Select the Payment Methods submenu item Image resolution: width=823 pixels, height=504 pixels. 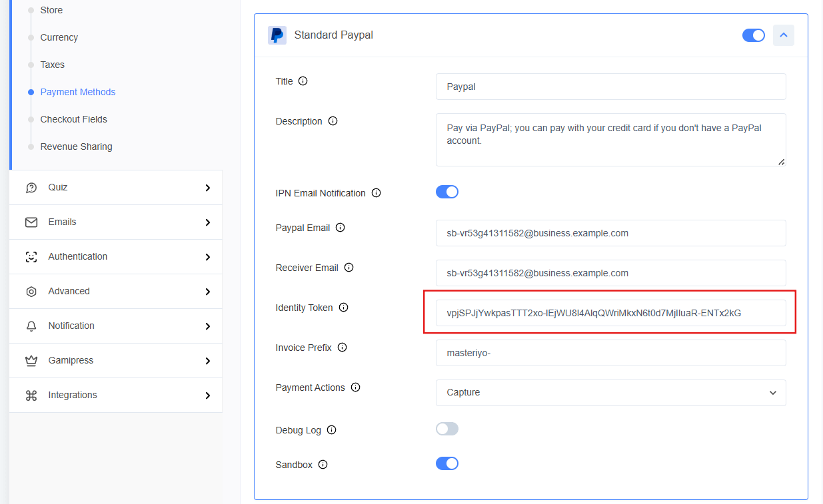point(78,92)
